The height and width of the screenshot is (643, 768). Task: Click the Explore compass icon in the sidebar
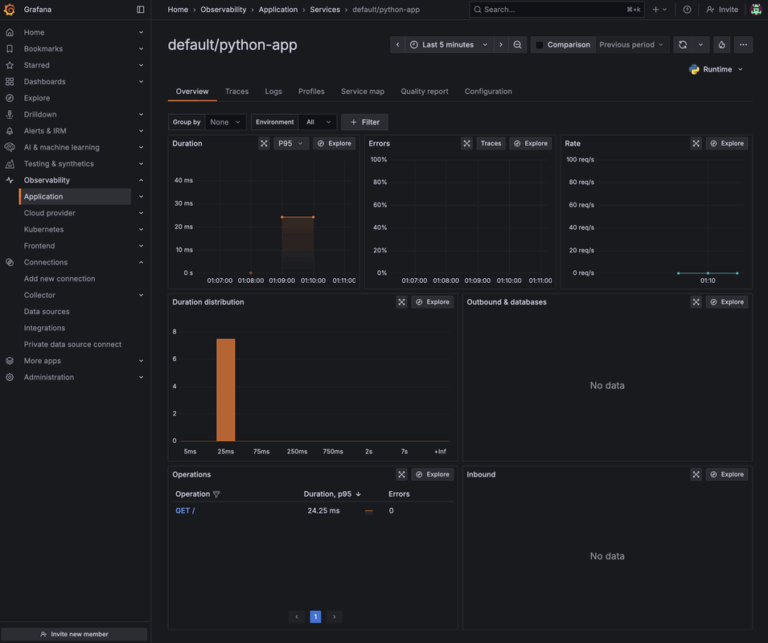9,98
